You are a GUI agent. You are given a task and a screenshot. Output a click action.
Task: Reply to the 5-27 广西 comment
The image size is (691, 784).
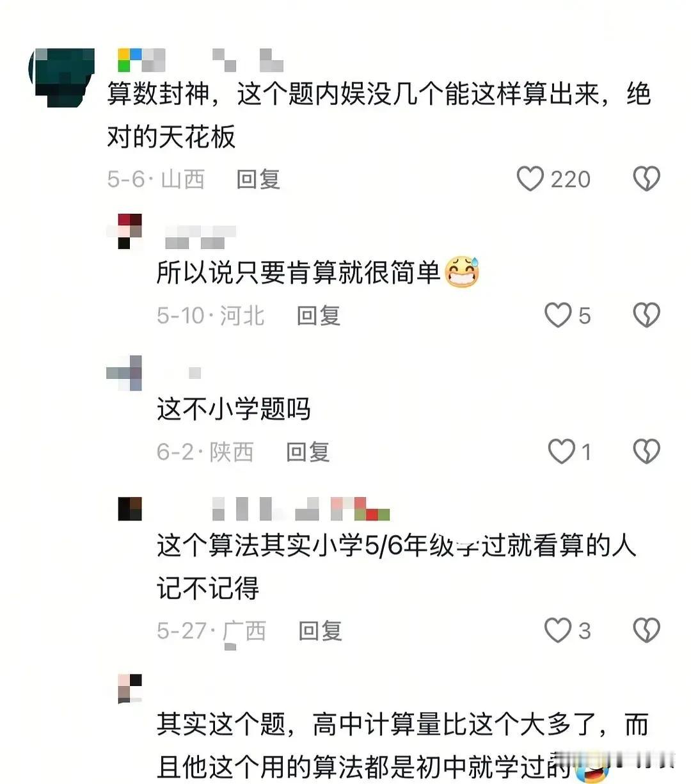(x=321, y=630)
